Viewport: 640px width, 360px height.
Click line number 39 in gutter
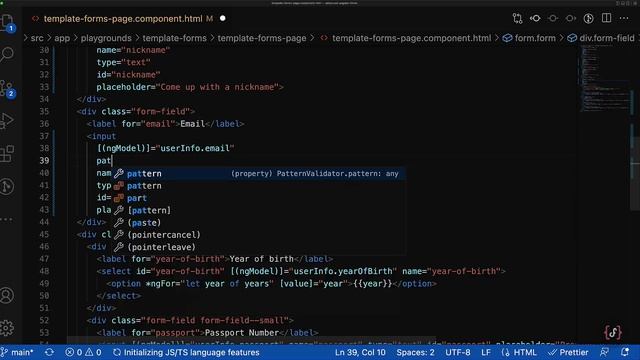pyautogui.click(x=44, y=161)
